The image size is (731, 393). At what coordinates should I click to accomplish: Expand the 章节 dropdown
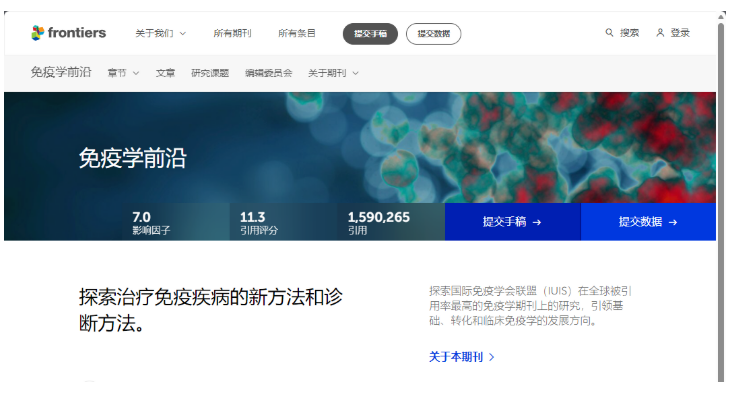pyautogui.click(x=123, y=73)
